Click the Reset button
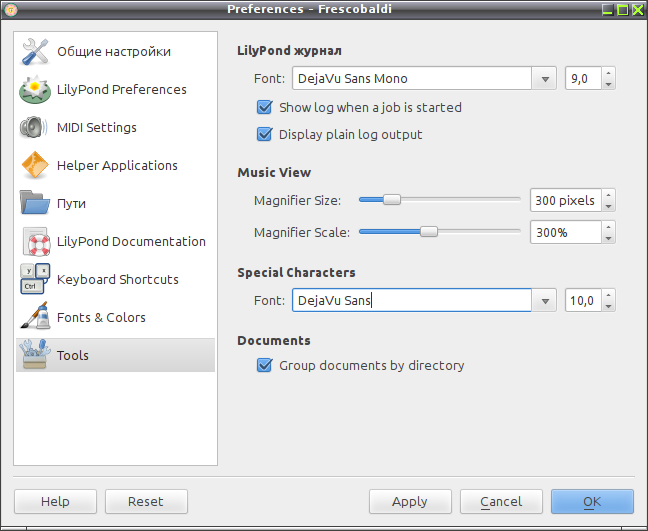The height and width of the screenshot is (531, 648). point(146,502)
